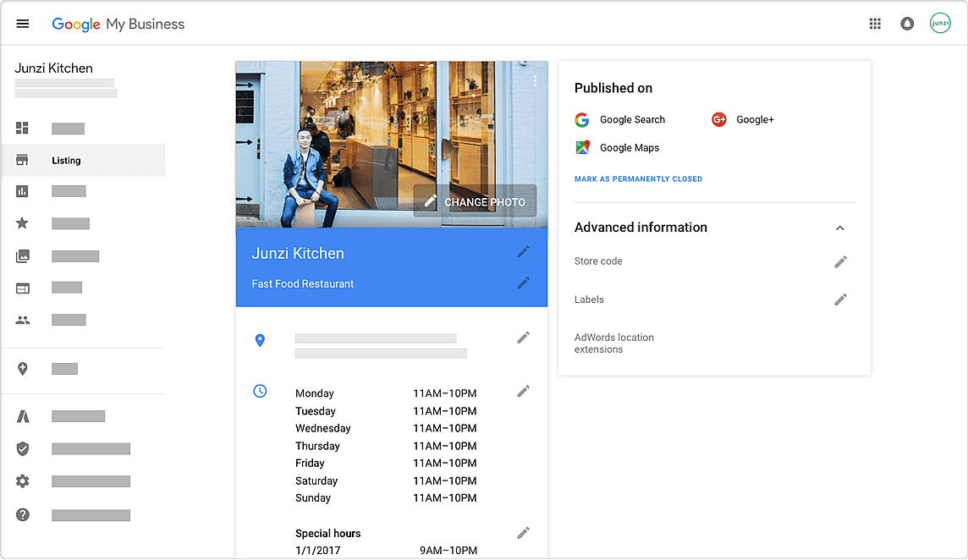
Task: Click the blue location pin icon
Action: coord(260,340)
